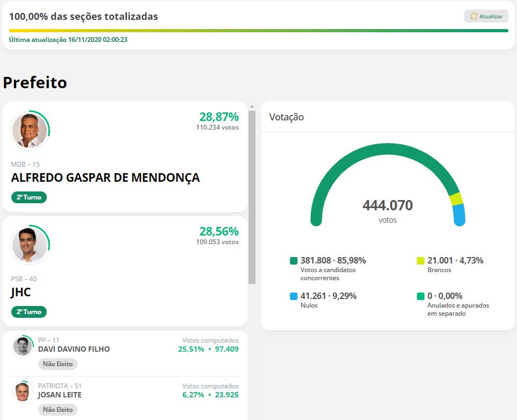This screenshot has width=517, height=420.
Task: Click Josan Leite's small avatar
Action: pyautogui.click(x=22, y=391)
